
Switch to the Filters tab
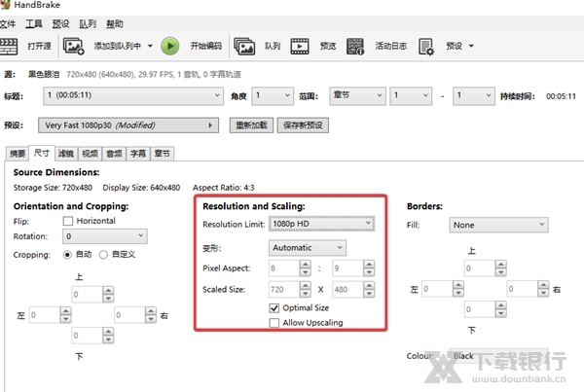66,154
